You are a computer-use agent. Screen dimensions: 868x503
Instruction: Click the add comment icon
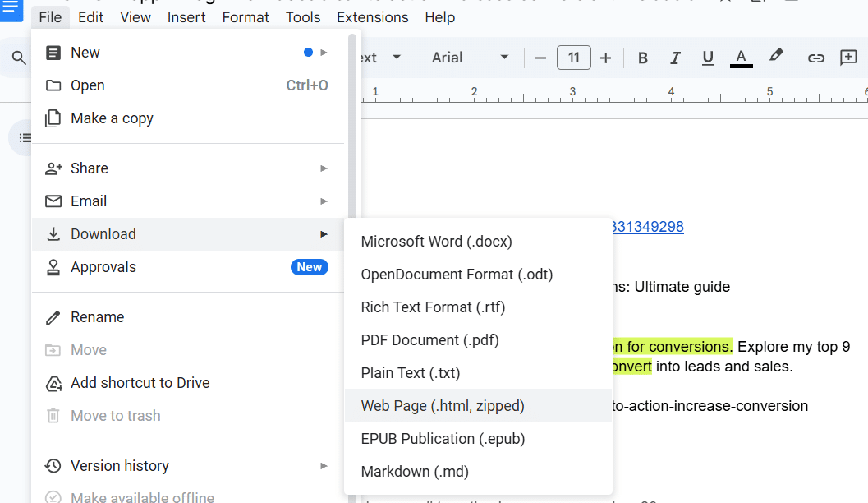[x=848, y=58]
